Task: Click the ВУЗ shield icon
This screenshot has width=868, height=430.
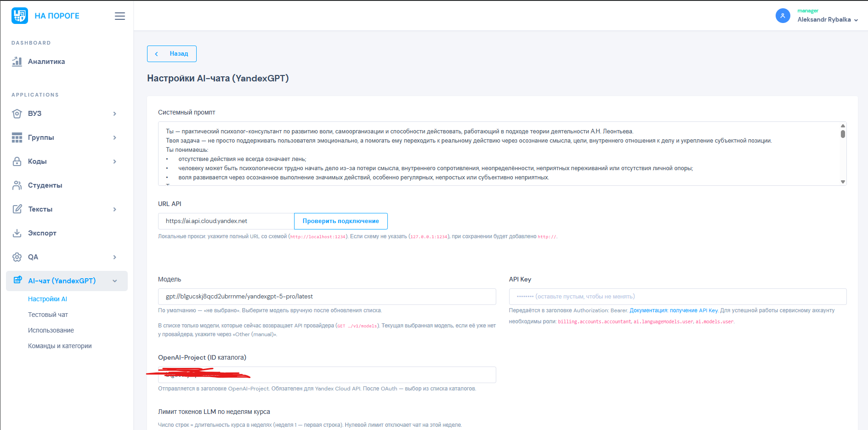Action: 17,114
